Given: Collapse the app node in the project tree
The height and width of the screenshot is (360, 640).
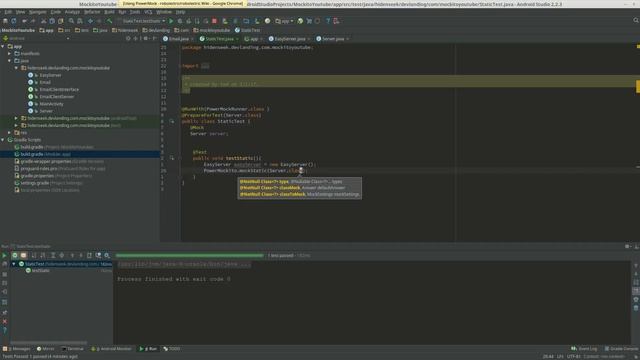Looking at the screenshot, I should point(3,47).
